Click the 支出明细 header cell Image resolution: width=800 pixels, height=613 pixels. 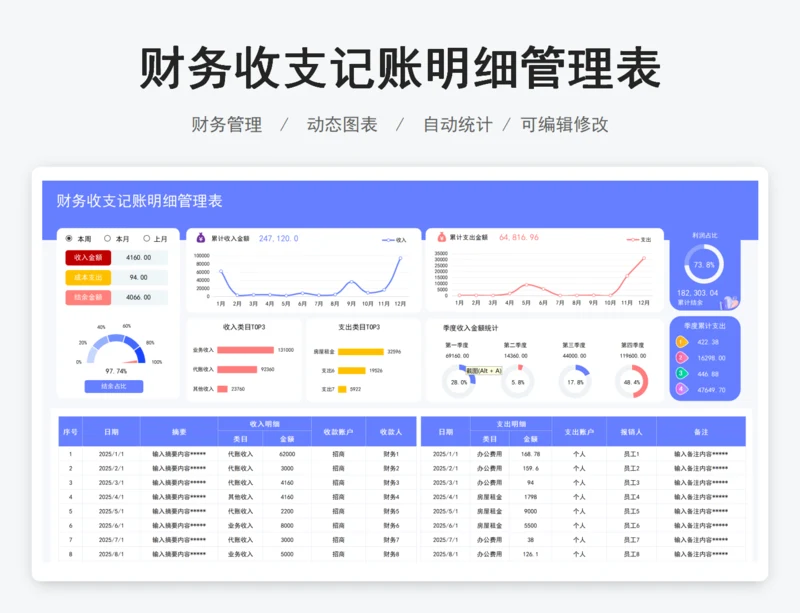click(x=511, y=424)
